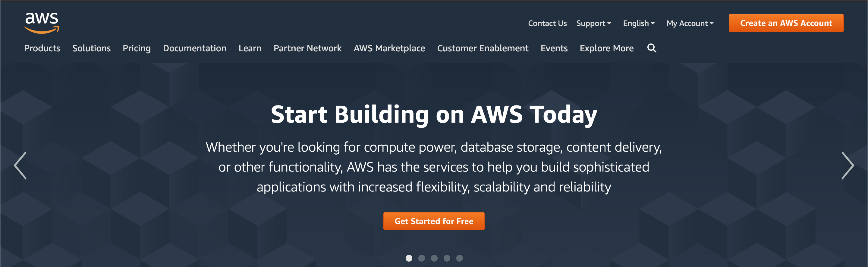Open the English language dropdown
Image resolution: width=868 pixels, height=267 pixels.
tap(639, 23)
